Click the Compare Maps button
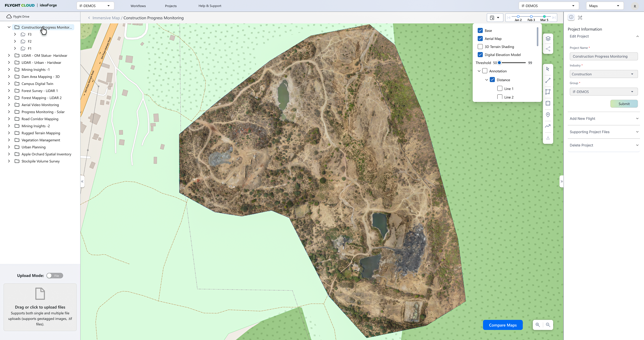This screenshot has height=340, width=644. [x=502, y=325]
